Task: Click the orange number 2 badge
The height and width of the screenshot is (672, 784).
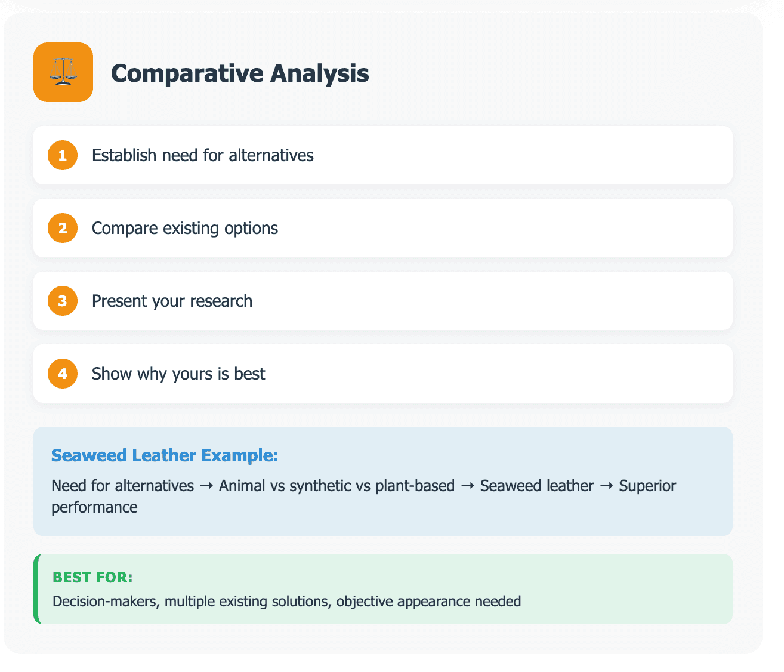Action: [63, 228]
